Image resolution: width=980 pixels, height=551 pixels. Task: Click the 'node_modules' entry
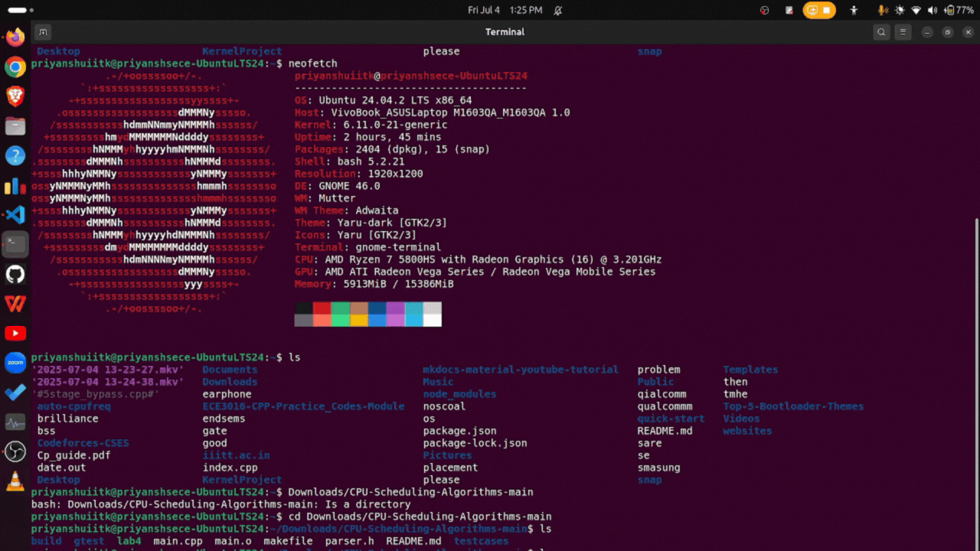coord(459,394)
